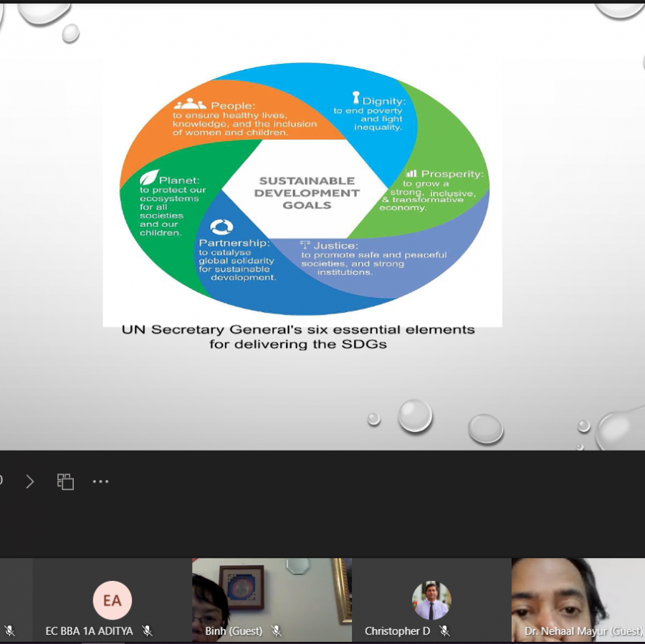The width and height of the screenshot is (645, 644).
Task: Toggle the muted mic icon beside Binh (Guest)
Action: pos(276,631)
